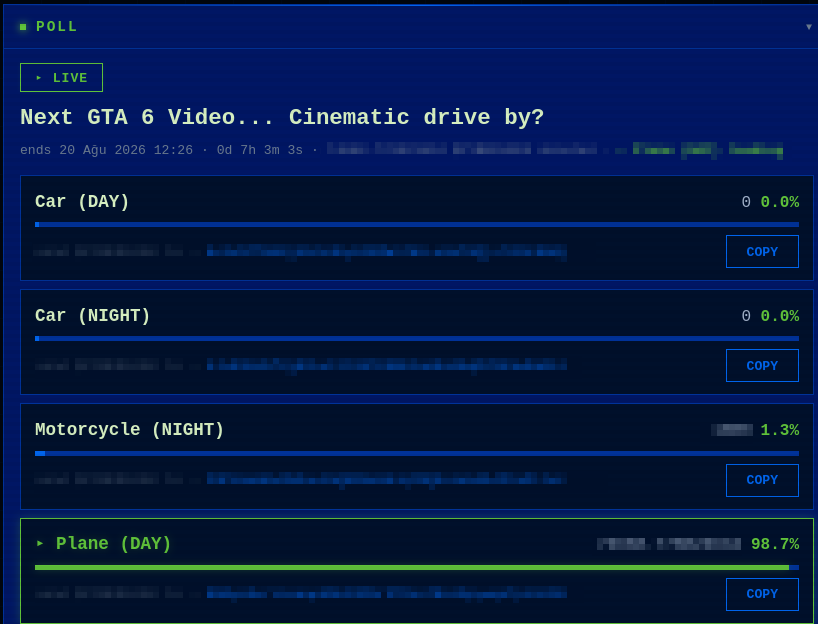The height and width of the screenshot is (624, 818).
Task: Click the 0.0% value on Car (NIGHT)
Action: 779,316
